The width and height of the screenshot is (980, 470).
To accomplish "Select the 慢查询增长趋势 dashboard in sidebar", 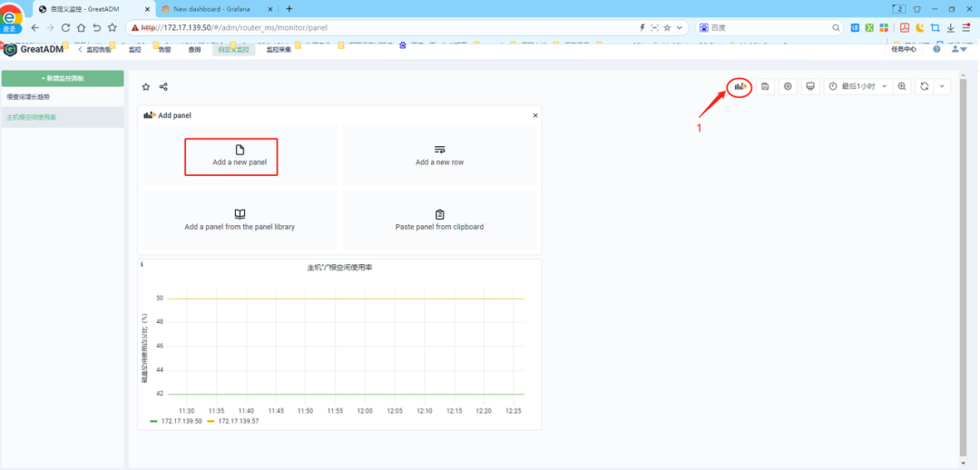I will point(63,97).
